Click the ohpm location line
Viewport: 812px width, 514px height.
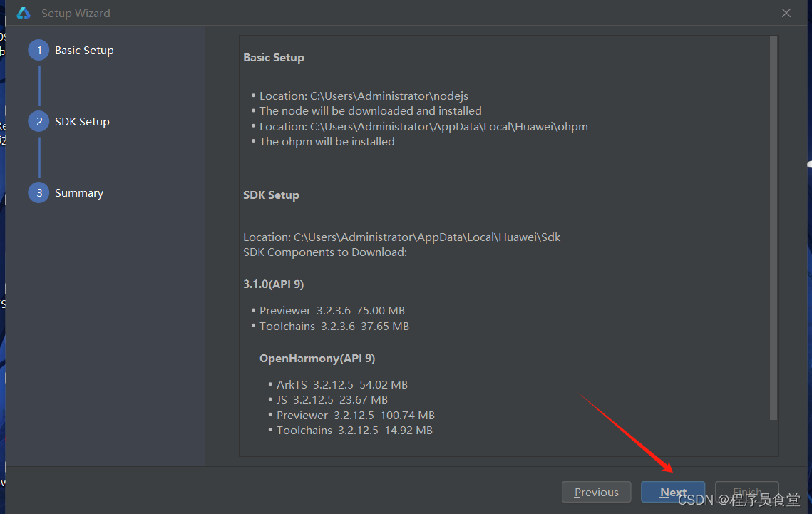pyautogui.click(x=423, y=126)
